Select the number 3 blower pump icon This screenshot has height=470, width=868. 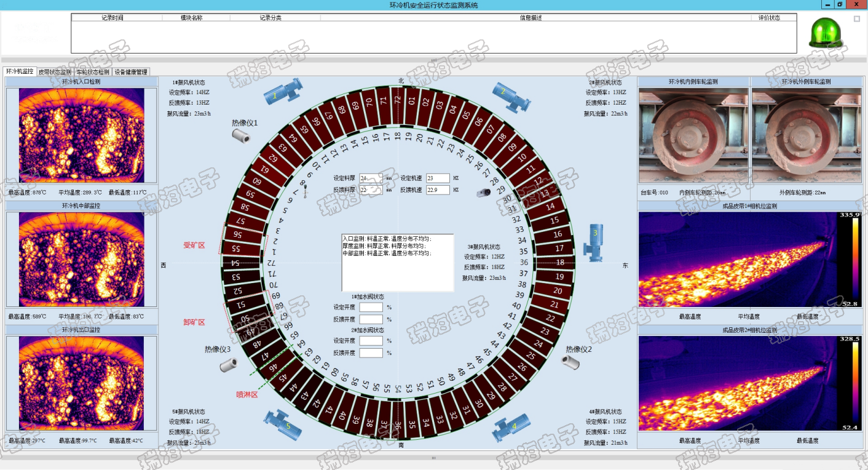pyautogui.click(x=594, y=242)
